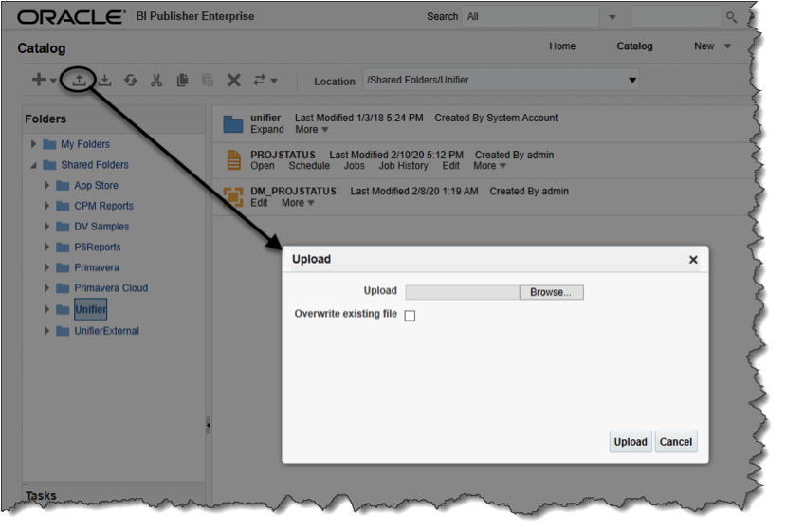Select Primavera Cloud folder in tree

[x=111, y=288]
